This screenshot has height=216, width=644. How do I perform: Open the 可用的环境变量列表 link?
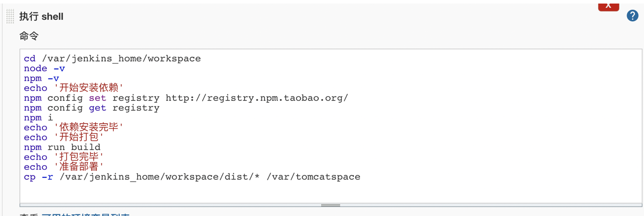coord(85,215)
